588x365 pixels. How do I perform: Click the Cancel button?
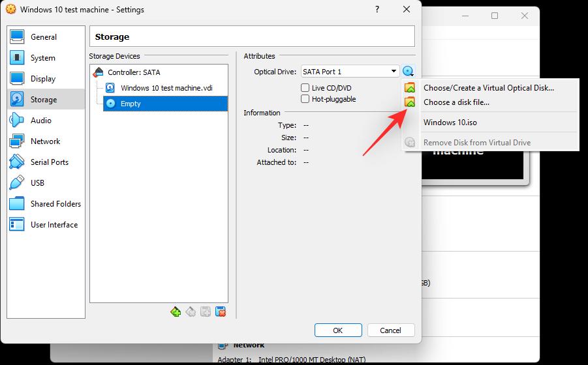391,330
